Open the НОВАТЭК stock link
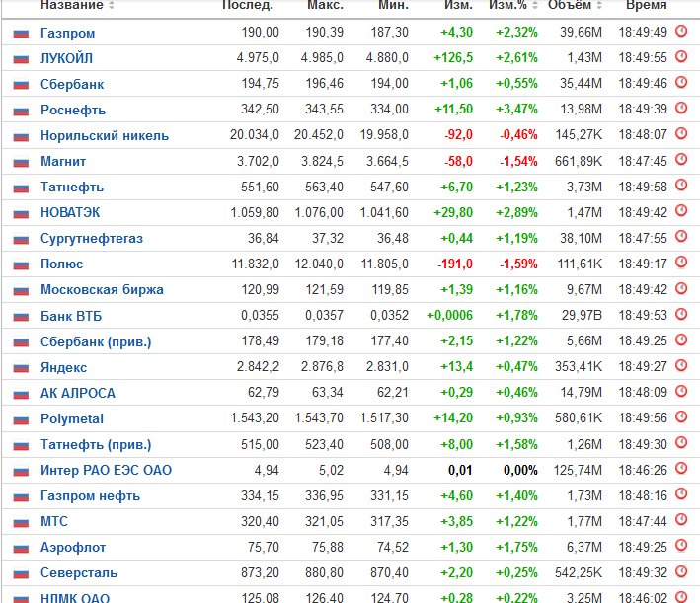Image resolution: width=700 pixels, height=603 pixels. [x=70, y=212]
